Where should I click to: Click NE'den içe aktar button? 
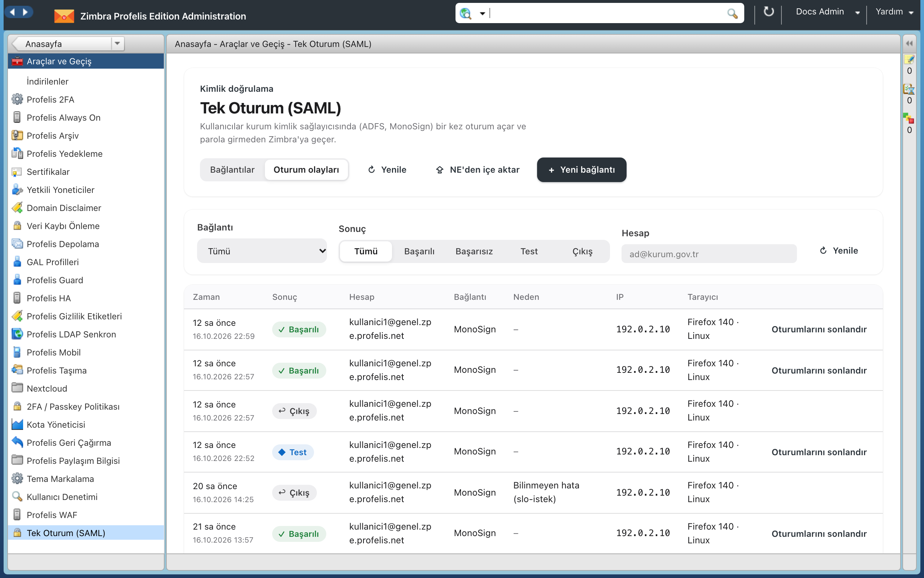click(478, 169)
